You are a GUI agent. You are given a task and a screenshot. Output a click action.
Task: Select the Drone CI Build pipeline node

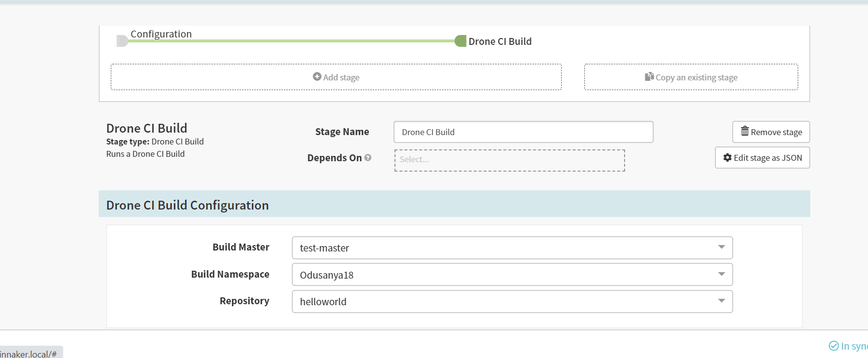click(x=460, y=41)
